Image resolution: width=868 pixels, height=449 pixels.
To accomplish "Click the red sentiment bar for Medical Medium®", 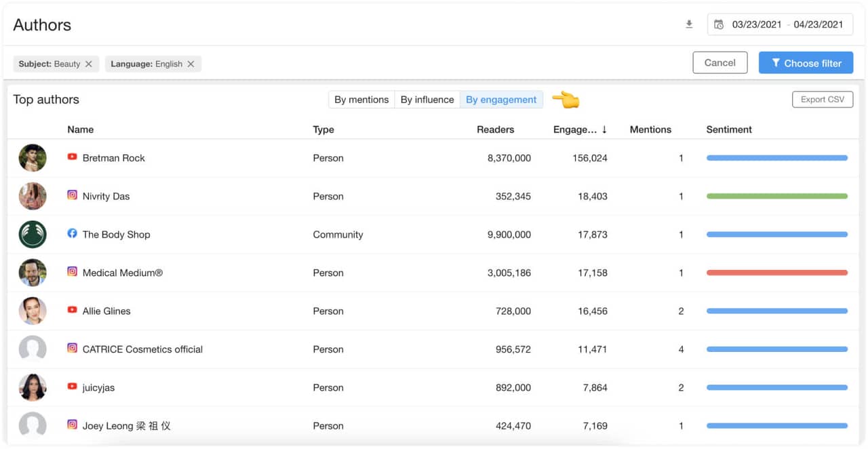I will click(776, 272).
